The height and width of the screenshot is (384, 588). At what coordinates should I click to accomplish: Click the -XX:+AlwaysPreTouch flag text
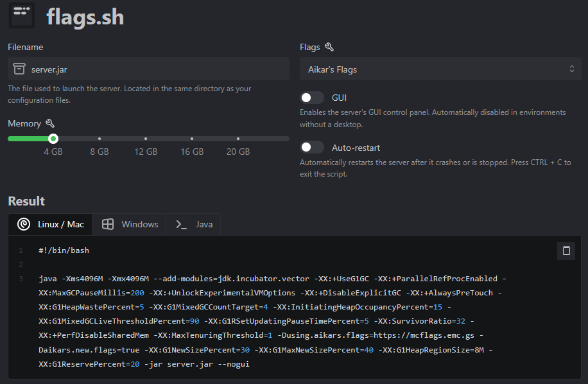point(449,293)
